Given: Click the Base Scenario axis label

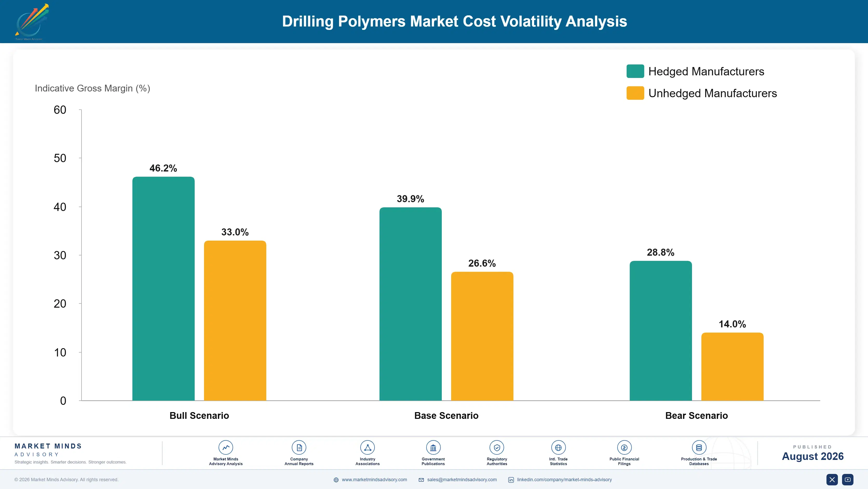Looking at the screenshot, I should click(x=446, y=415).
